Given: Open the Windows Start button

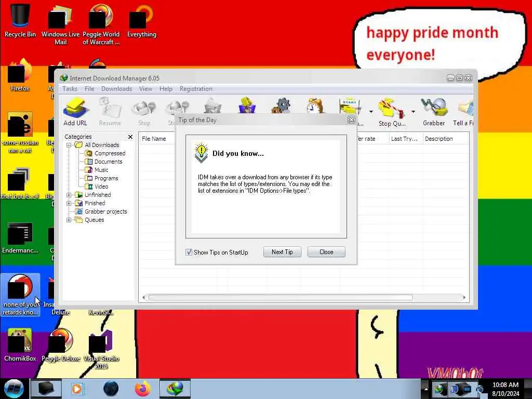Looking at the screenshot, I should point(14,389).
